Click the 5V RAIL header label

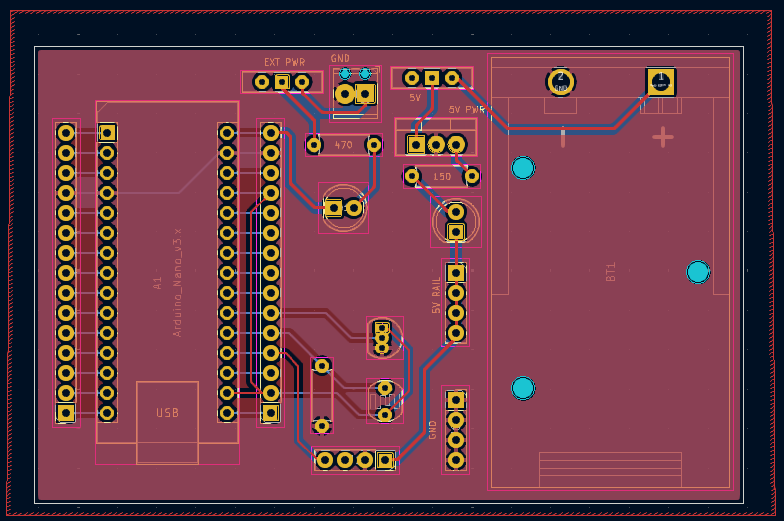(436, 298)
